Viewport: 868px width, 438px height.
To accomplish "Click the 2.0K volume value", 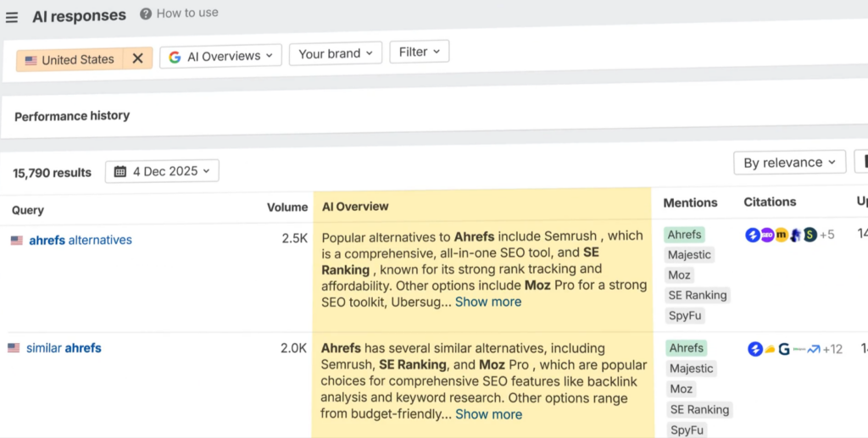I will [x=293, y=348].
